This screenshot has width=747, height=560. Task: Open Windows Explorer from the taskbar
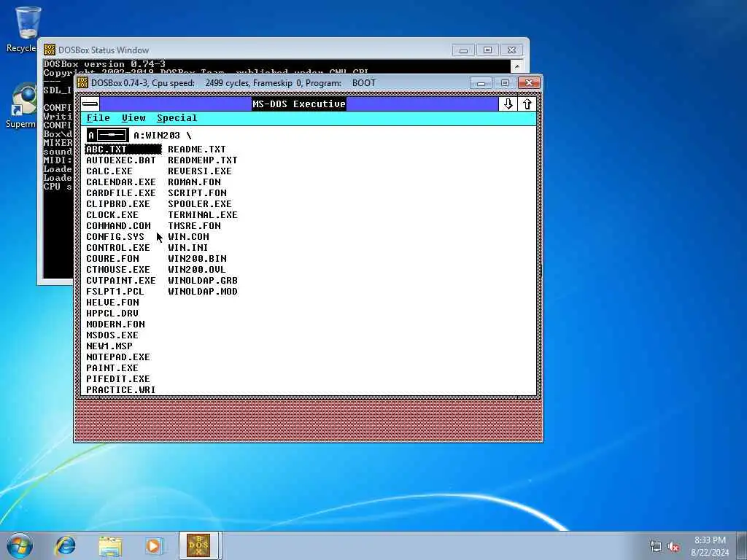coord(111,546)
